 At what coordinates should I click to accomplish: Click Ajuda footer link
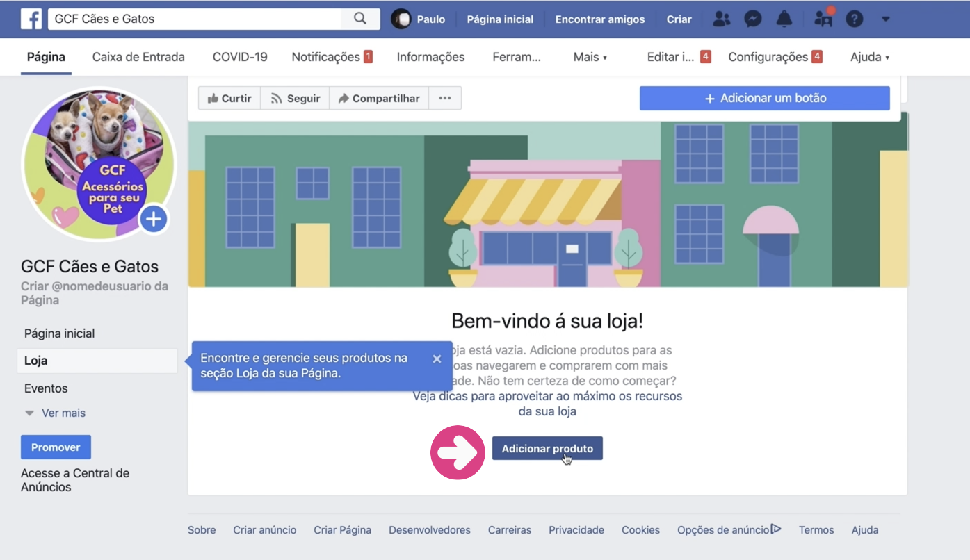pyautogui.click(x=865, y=529)
